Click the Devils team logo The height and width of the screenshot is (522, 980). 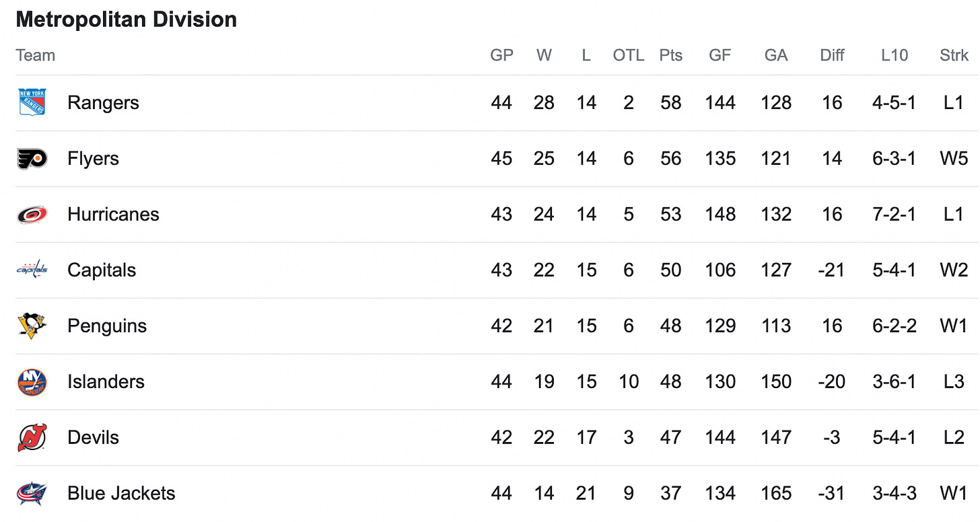pyautogui.click(x=32, y=437)
